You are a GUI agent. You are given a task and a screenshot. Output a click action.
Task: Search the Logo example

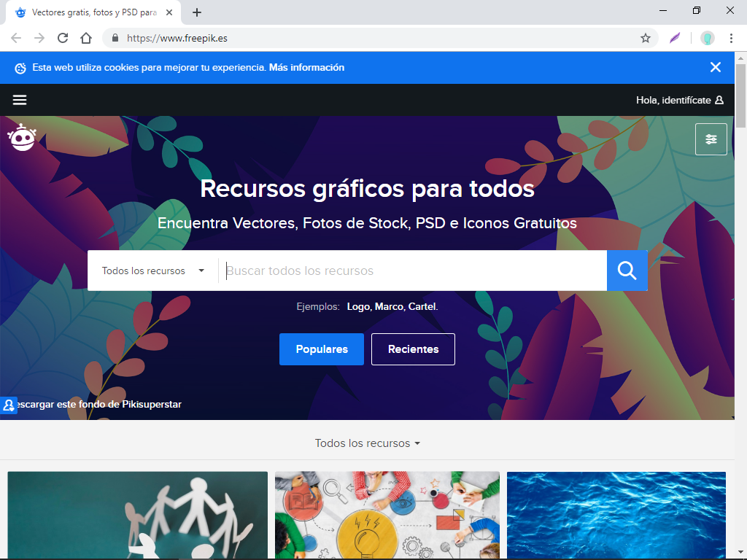(358, 307)
